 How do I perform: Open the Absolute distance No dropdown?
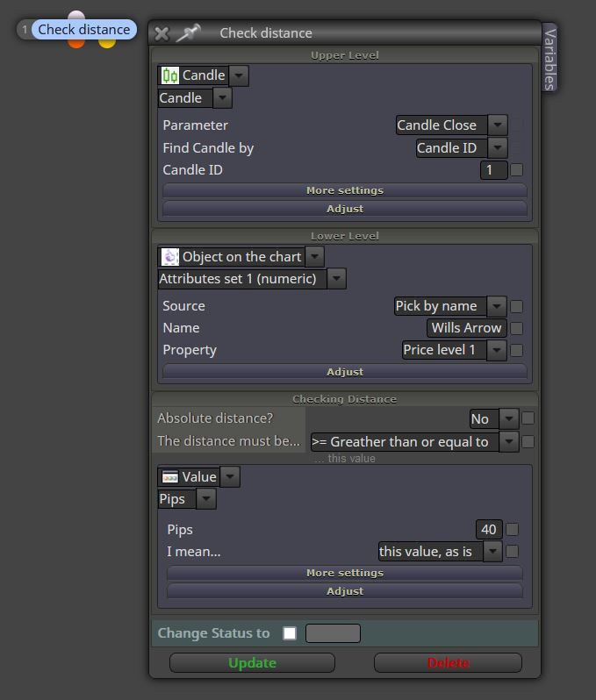(509, 418)
